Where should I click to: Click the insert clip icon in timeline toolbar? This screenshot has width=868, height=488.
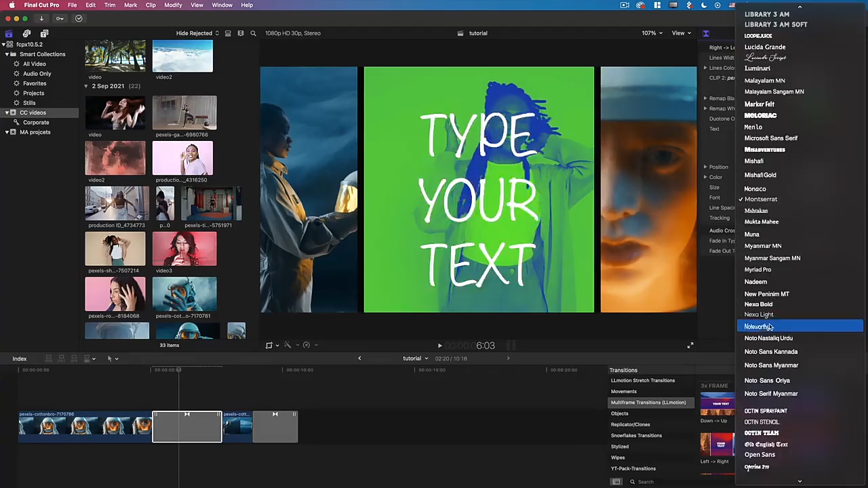61,359
